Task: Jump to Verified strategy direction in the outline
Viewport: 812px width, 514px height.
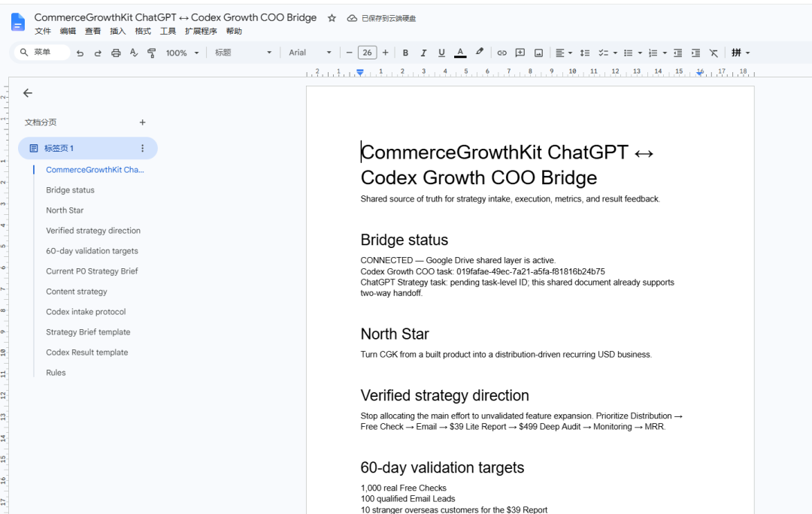Action: pyautogui.click(x=93, y=231)
